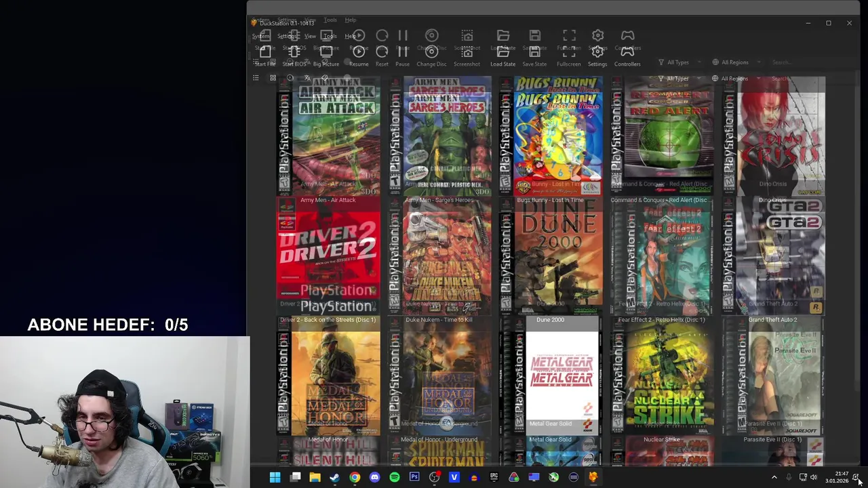Image resolution: width=868 pixels, height=488 pixels.
Task: Toggle the localized titles icon
Action: click(x=307, y=78)
